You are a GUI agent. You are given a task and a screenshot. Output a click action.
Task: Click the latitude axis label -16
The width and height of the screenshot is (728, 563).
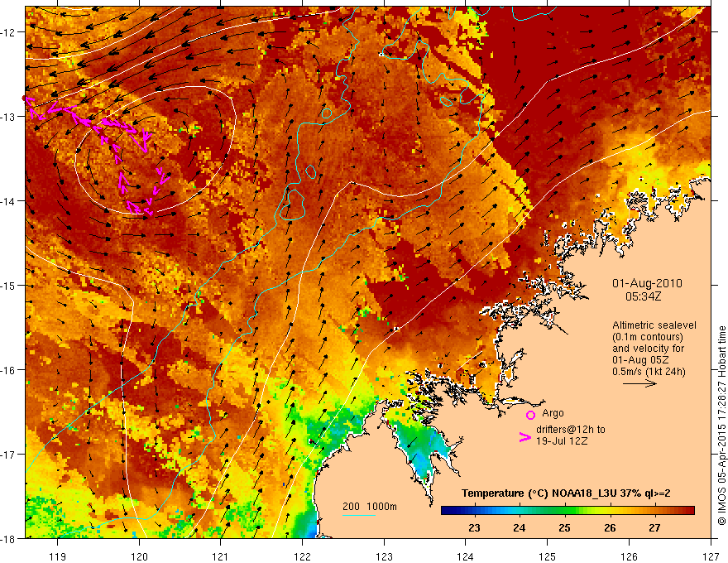(x=9, y=370)
